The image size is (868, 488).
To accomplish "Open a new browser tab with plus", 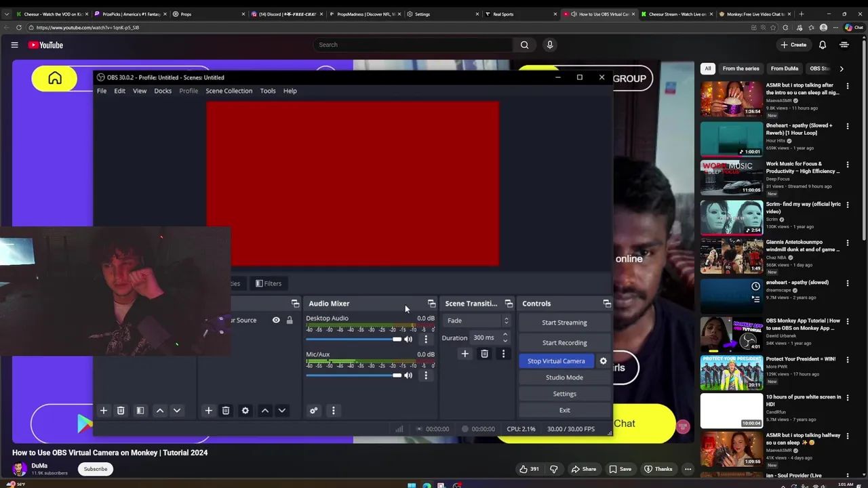I will [x=802, y=14].
